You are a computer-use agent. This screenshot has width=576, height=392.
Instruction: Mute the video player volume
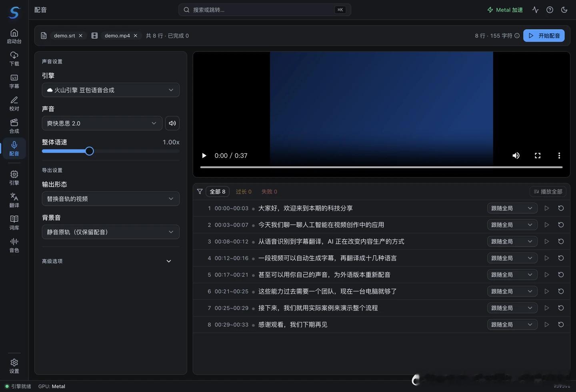pyautogui.click(x=516, y=155)
